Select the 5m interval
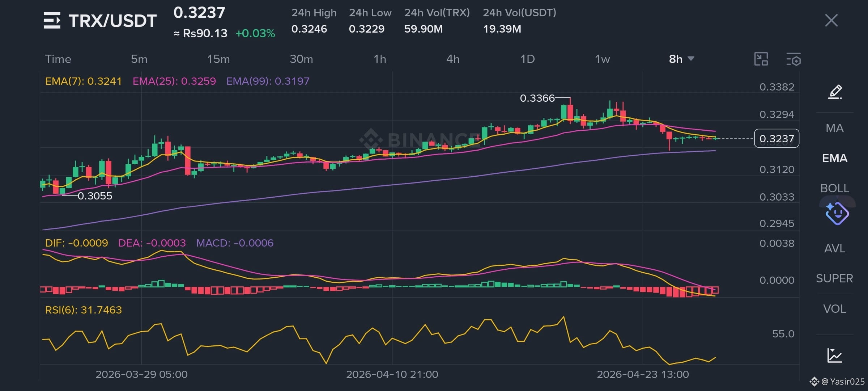 (x=139, y=59)
